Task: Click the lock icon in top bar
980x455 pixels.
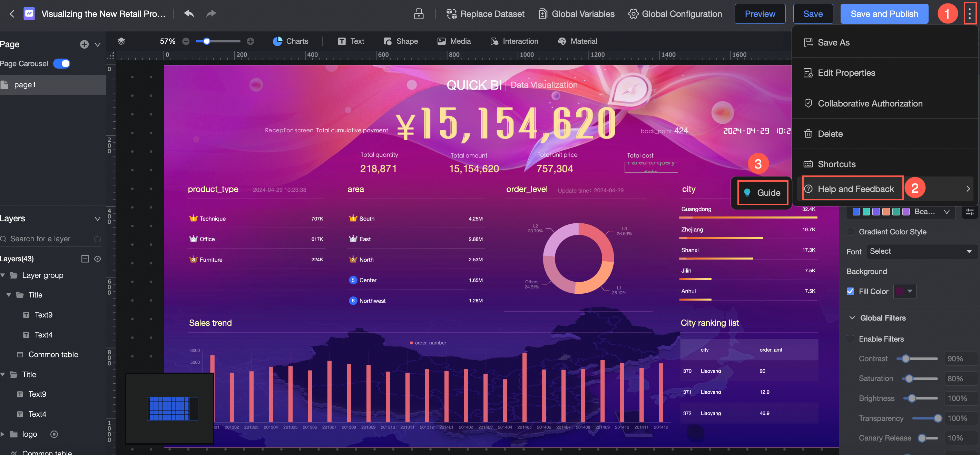Action: tap(419, 14)
